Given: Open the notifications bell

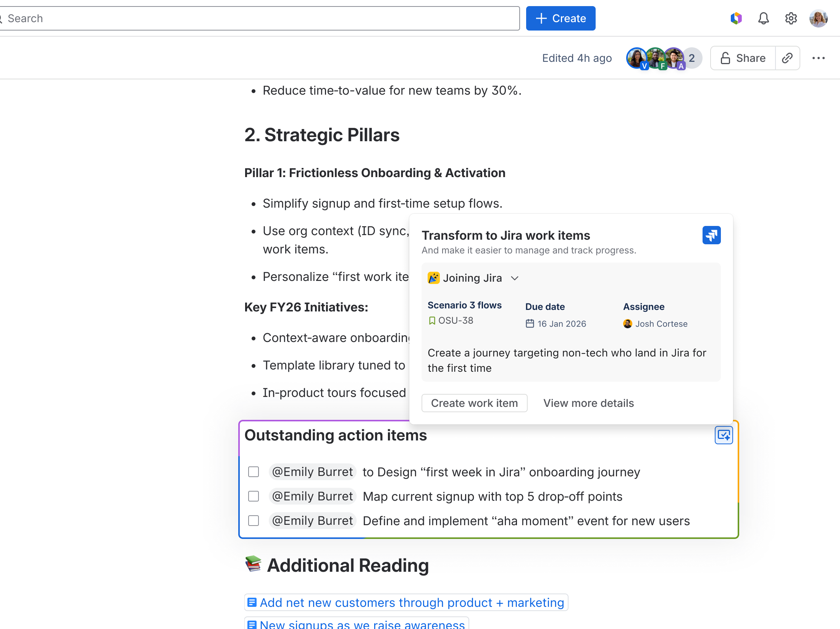Looking at the screenshot, I should [764, 18].
